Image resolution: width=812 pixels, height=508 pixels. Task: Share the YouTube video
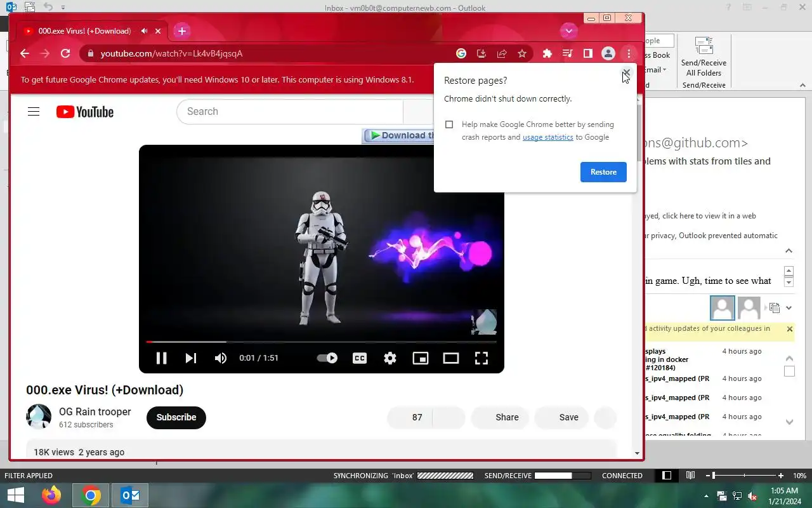pyautogui.click(x=500, y=417)
